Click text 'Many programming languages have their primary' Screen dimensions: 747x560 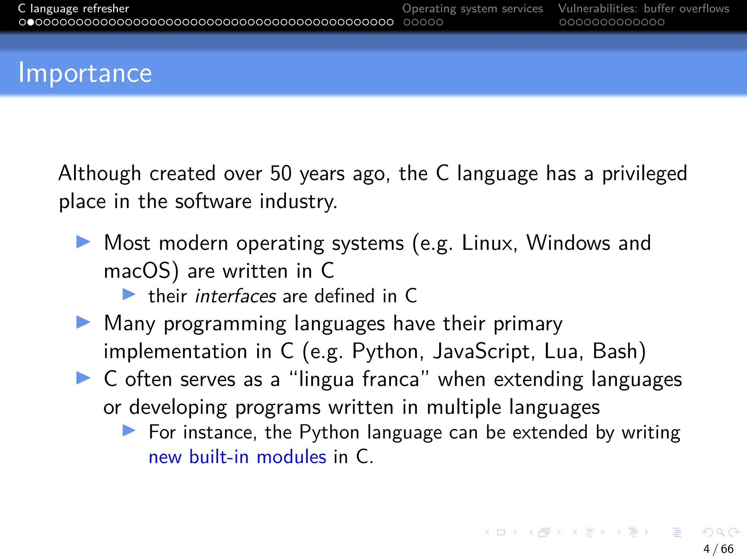333,324
